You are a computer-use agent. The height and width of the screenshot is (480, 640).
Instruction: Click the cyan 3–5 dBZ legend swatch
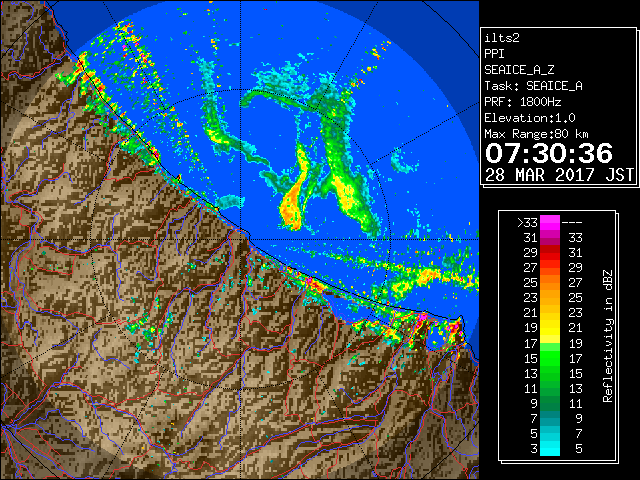click(x=550, y=448)
